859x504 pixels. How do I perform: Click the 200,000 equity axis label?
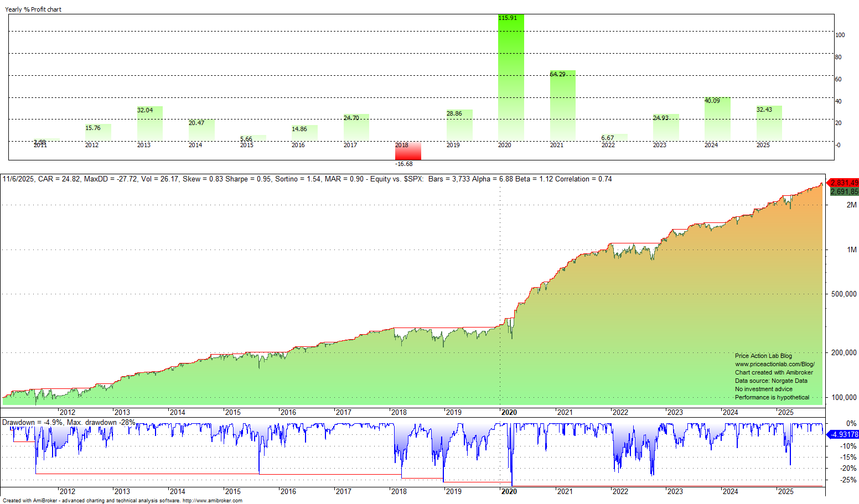coord(844,352)
